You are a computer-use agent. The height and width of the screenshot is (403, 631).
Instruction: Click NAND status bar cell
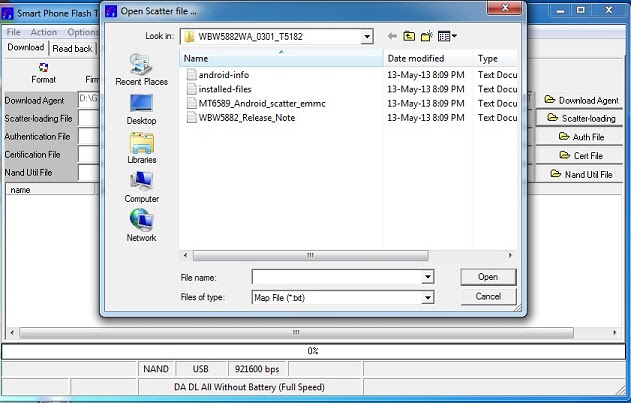[x=156, y=369]
